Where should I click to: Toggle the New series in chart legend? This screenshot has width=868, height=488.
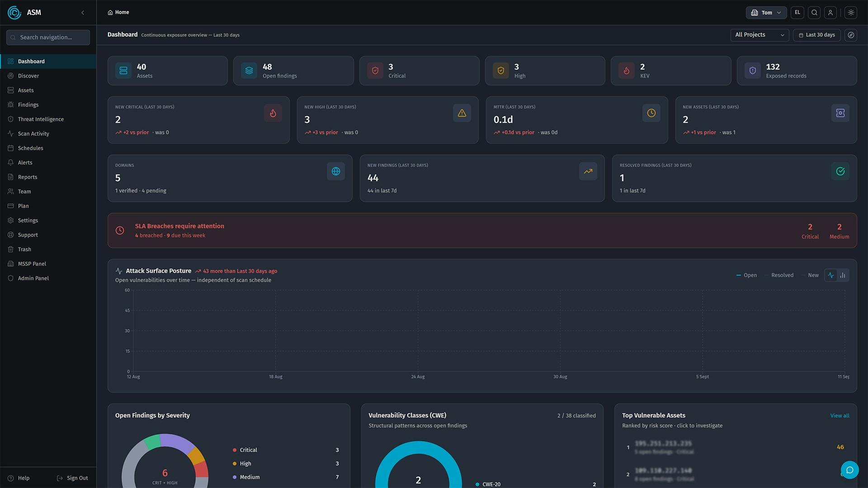tap(810, 275)
